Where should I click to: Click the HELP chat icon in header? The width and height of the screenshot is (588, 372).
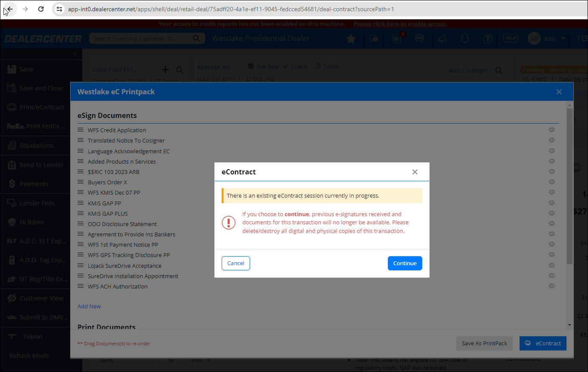click(x=511, y=39)
